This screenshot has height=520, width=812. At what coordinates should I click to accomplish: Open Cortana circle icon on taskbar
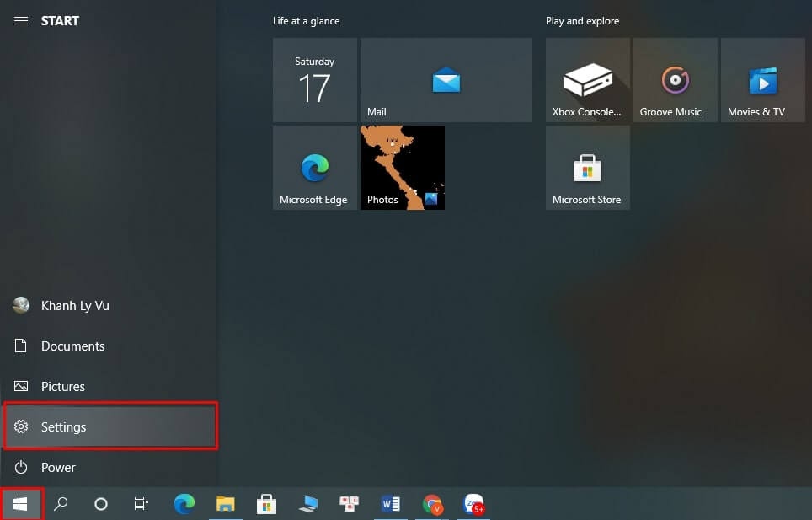tap(101, 503)
